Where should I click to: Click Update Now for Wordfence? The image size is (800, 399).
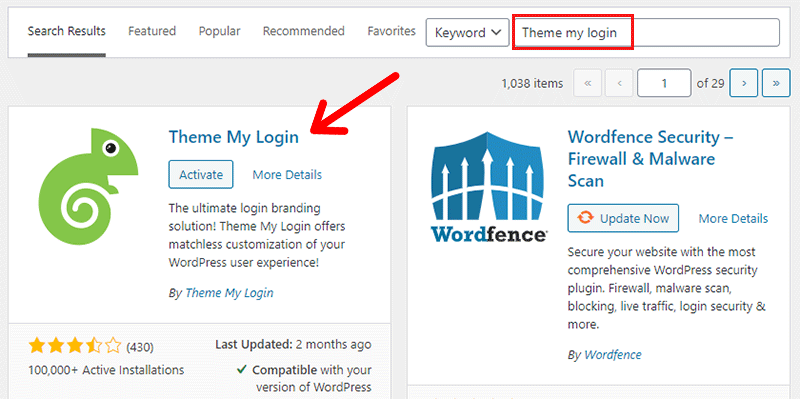point(623,218)
